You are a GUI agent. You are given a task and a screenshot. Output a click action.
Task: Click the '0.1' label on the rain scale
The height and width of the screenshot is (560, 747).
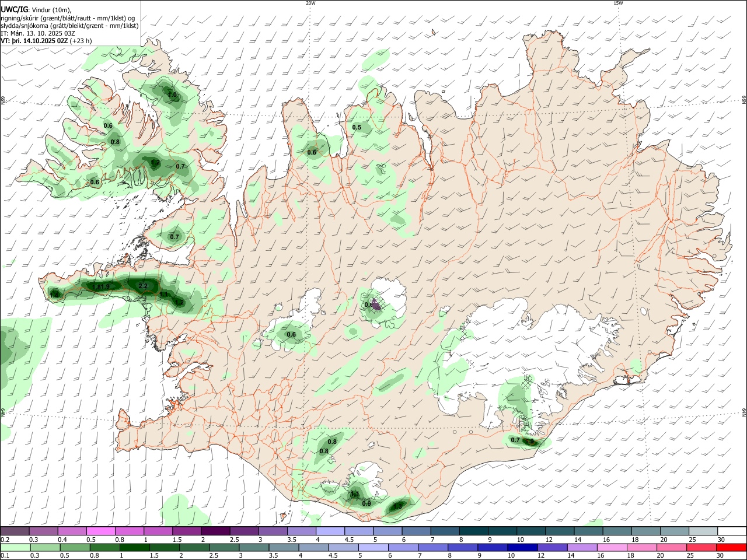5,556
